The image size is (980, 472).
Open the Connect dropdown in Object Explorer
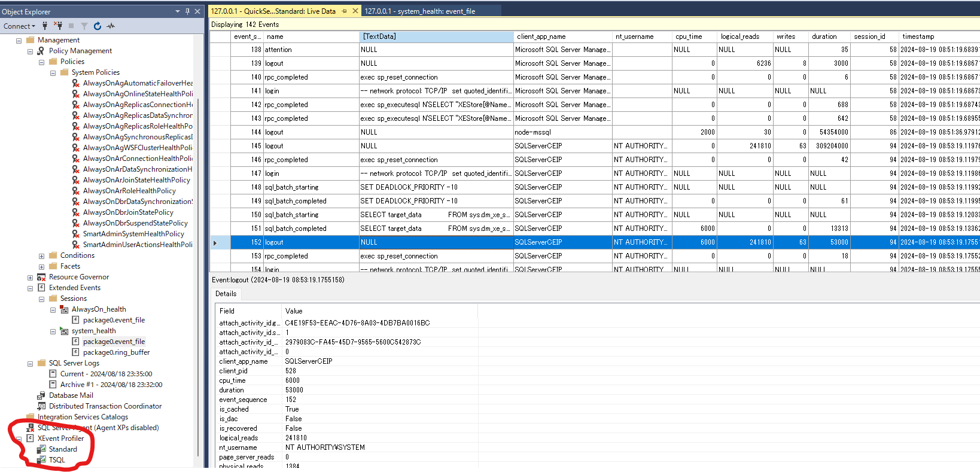tap(19, 26)
